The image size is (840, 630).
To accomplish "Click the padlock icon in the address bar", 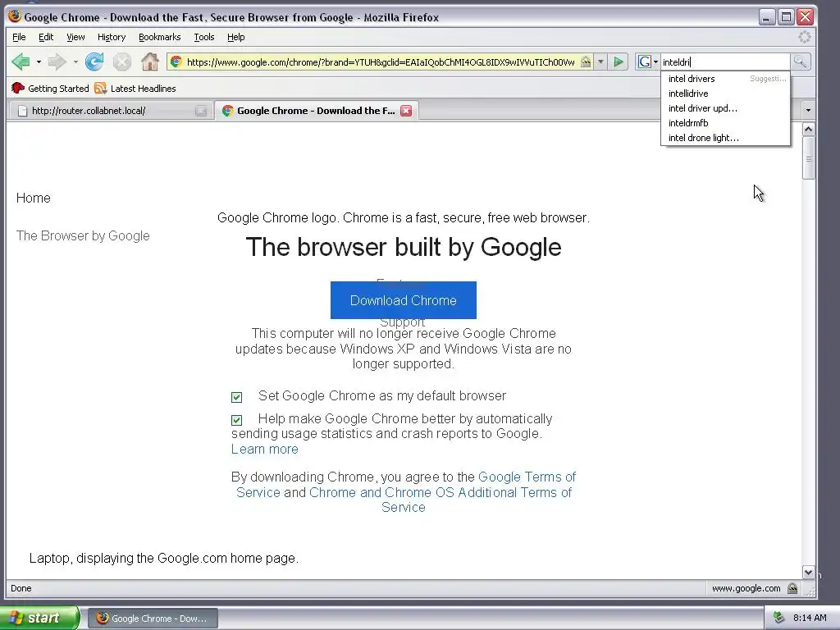I will tap(586, 62).
